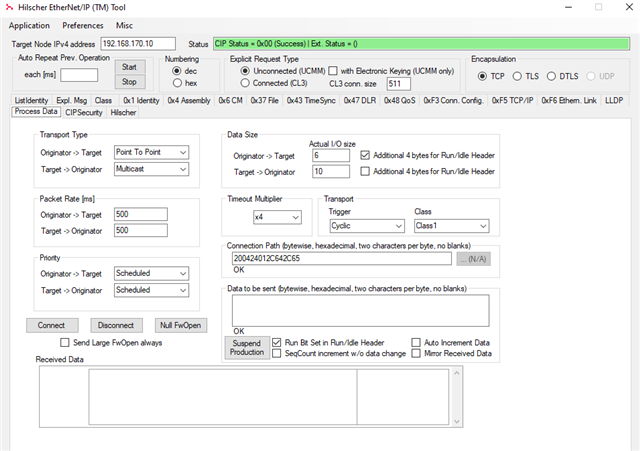This screenshot has height=451, width=640.
Task: Switch to the 0x4 Assembly tab
Action: [189, 100]
